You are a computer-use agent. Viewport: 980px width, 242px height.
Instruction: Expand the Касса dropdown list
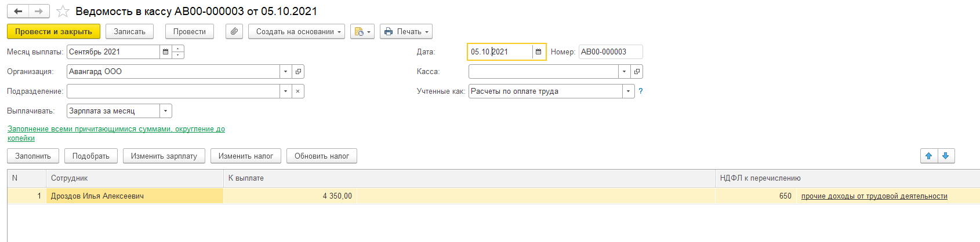(624, 72)
